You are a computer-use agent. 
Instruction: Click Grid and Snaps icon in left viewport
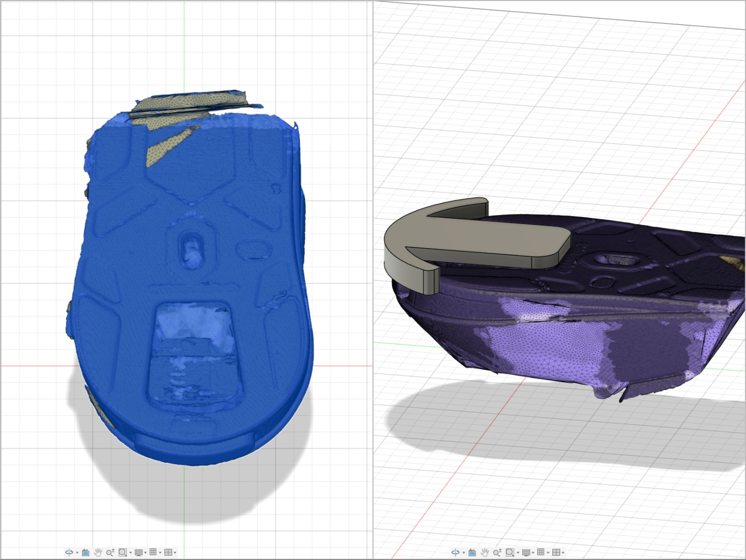tap(153, 552)
